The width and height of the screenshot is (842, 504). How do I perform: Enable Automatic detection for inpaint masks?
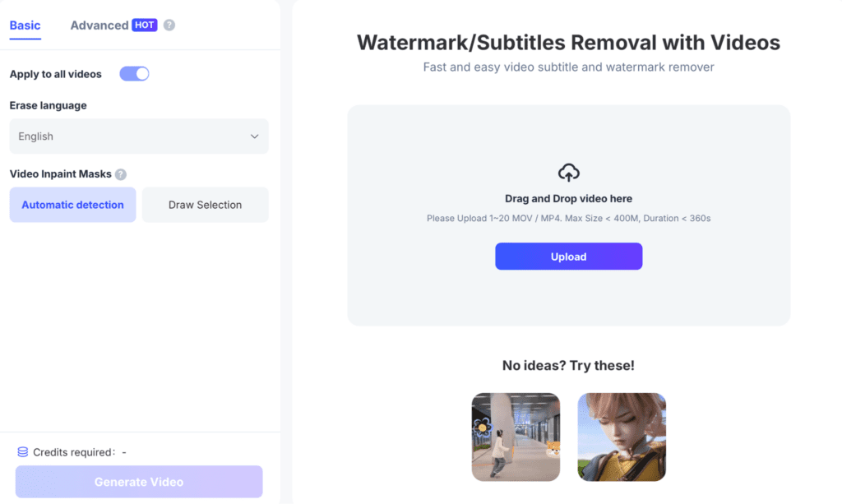point(72,204)
